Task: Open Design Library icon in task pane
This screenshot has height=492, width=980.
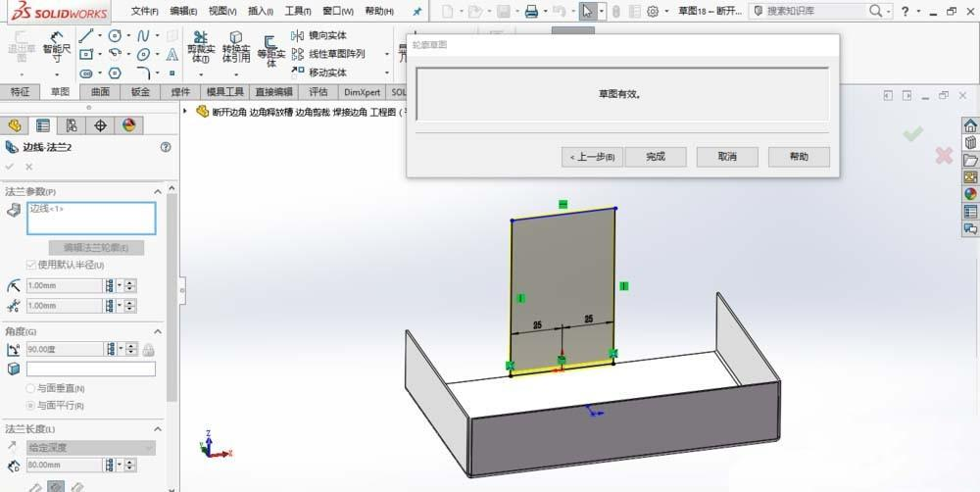Action: point(970,142)
